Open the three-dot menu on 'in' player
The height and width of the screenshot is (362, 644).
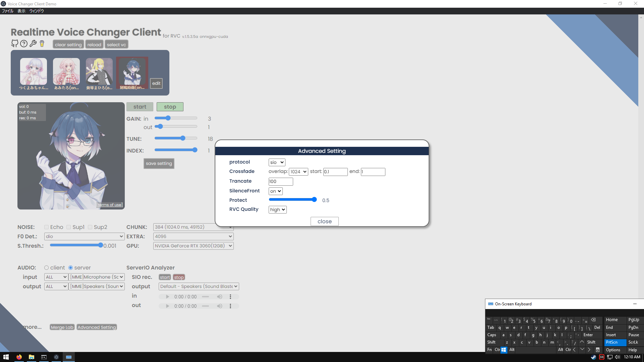pyautogui.click(x=230, y=296)
